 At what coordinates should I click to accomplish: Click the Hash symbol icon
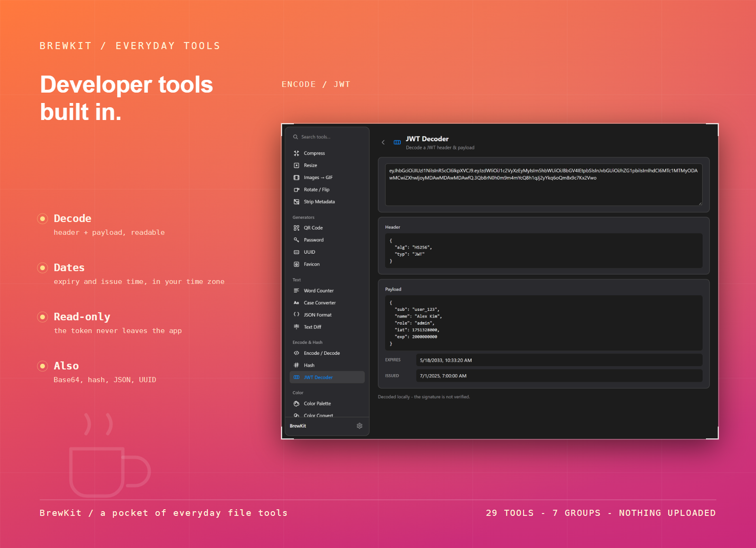pyautogui.click(x=296, y=365)
